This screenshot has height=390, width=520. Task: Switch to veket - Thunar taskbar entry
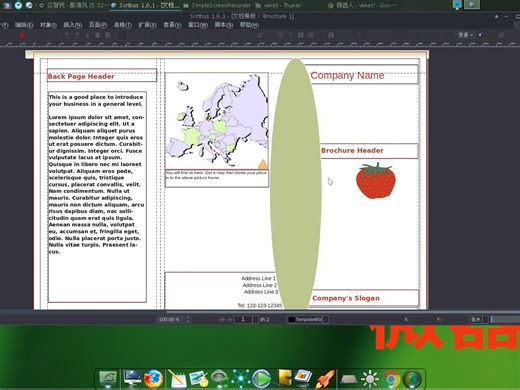click(x=278, y=5)
